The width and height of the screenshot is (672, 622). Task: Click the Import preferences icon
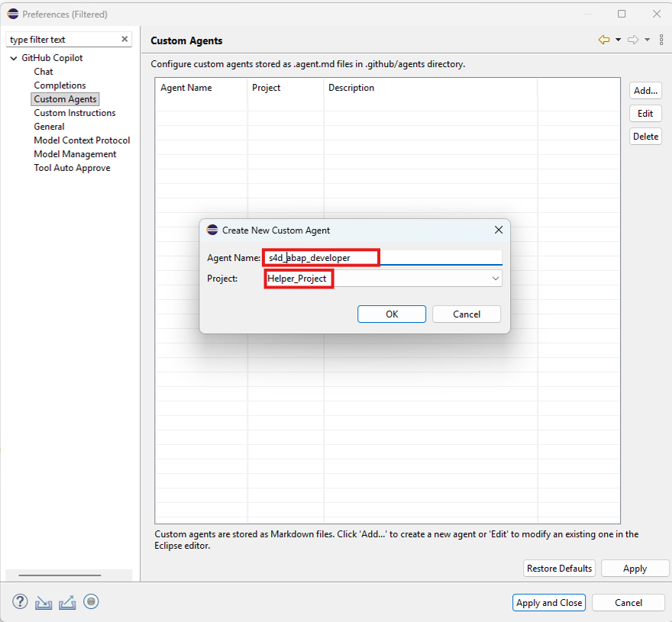point(44,603)
